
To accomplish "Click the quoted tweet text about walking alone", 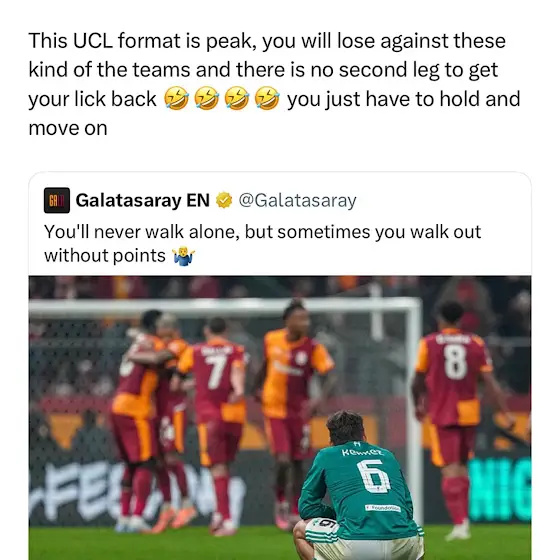I will [262, 244].
